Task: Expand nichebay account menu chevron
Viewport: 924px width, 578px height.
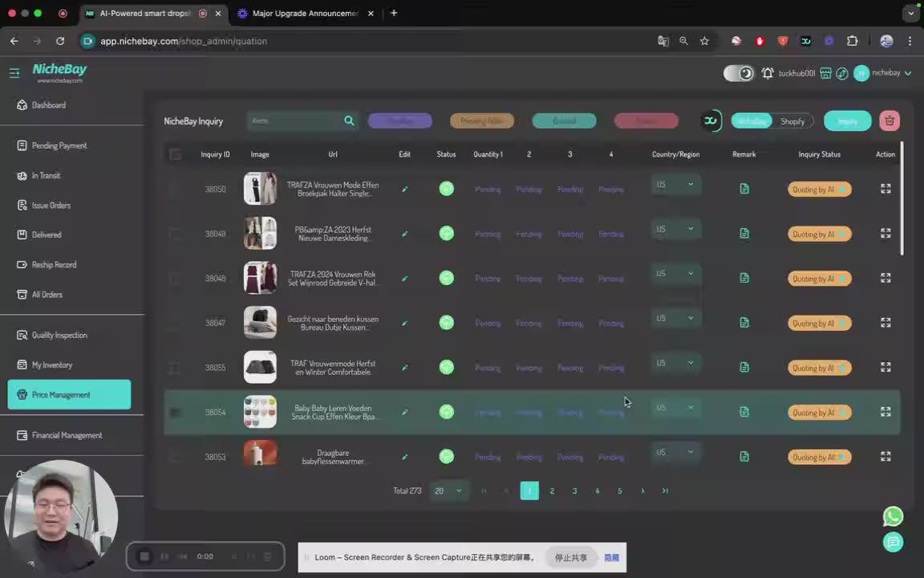Action: tap(908, 73)
